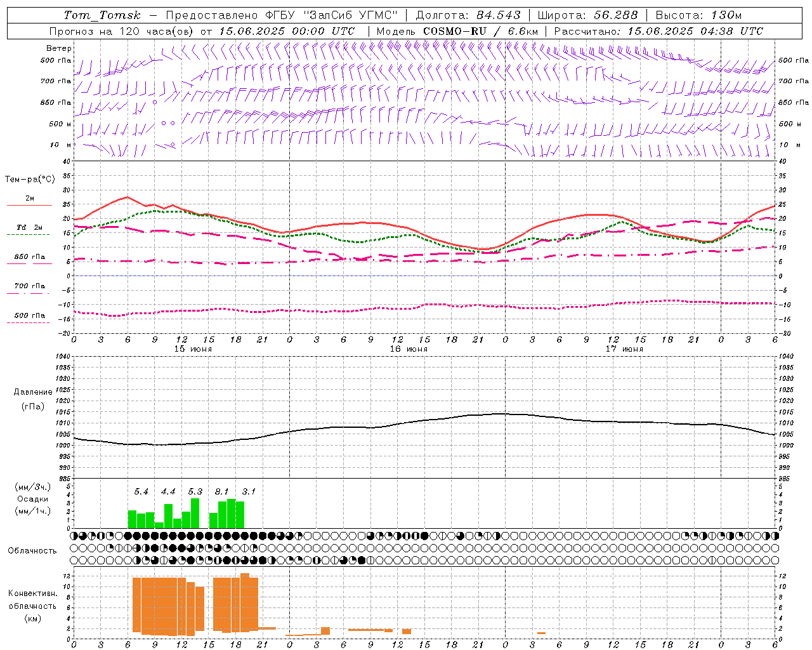Click the Tom_Tomsk station title
The height and width of the screenshot is (650, 812).
102,15
